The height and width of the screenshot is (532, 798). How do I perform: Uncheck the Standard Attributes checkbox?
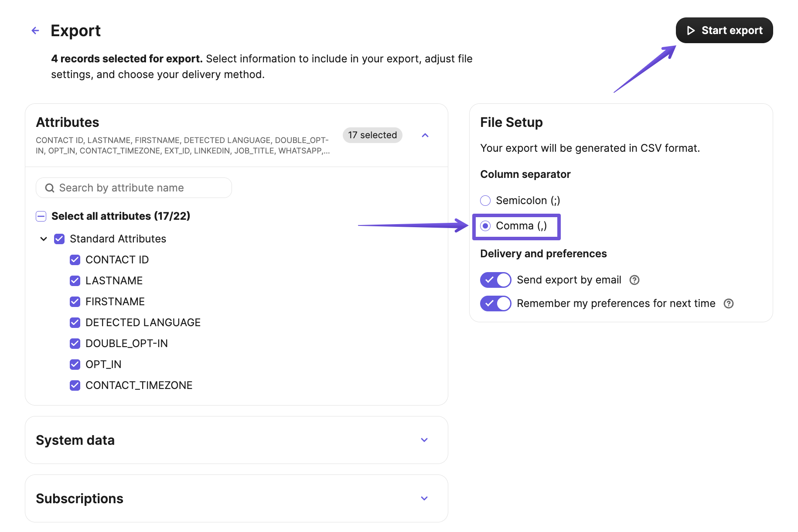pyautogui.click(x=59, y=239)
